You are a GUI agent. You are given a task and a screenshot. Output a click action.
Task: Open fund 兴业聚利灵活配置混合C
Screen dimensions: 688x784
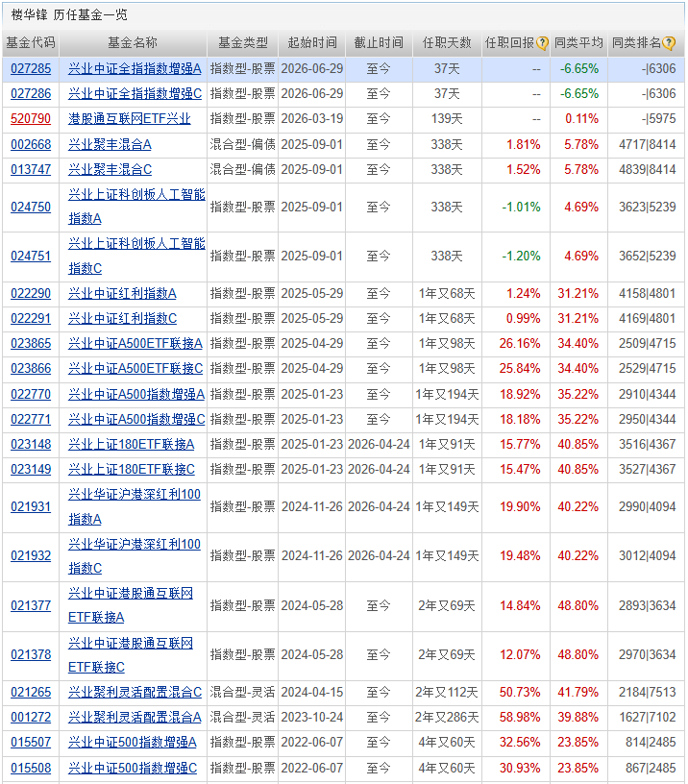click(135, 693)
